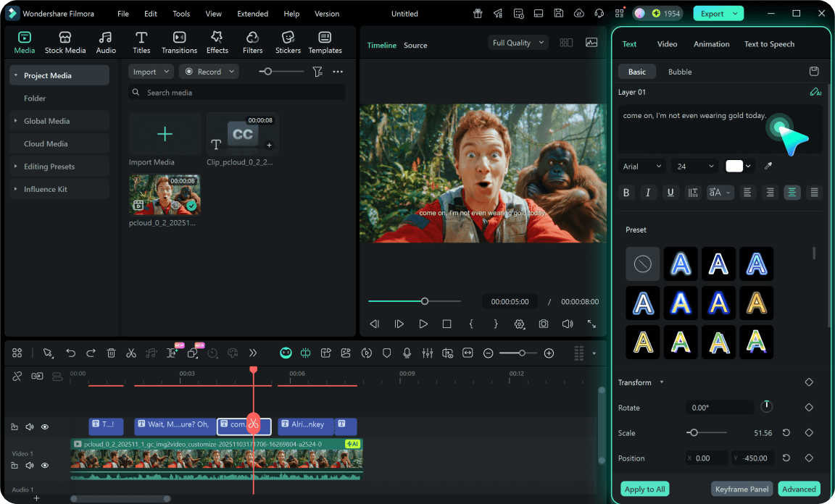This screenshot has height=504, width=835.
Task: Toggle bold text formatting
Action: (626, 193)
